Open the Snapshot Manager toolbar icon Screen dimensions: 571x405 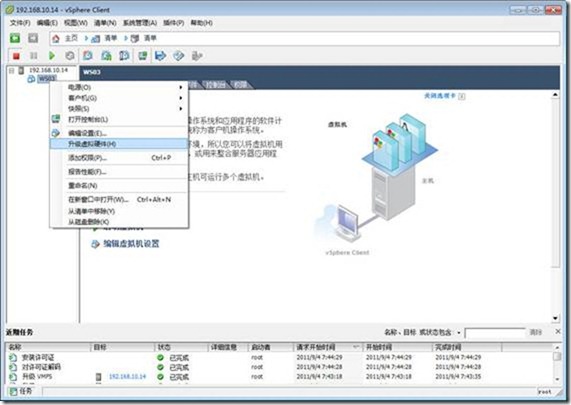pos(124,56)
